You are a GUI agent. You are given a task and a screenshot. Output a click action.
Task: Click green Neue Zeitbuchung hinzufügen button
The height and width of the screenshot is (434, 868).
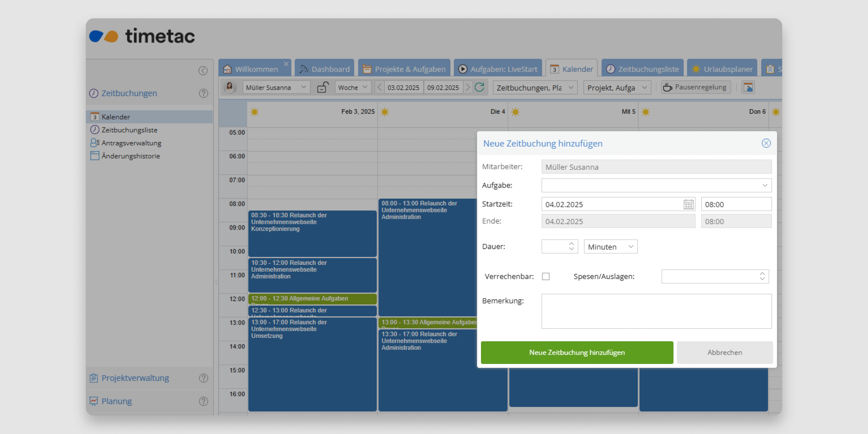click(576, 352)
